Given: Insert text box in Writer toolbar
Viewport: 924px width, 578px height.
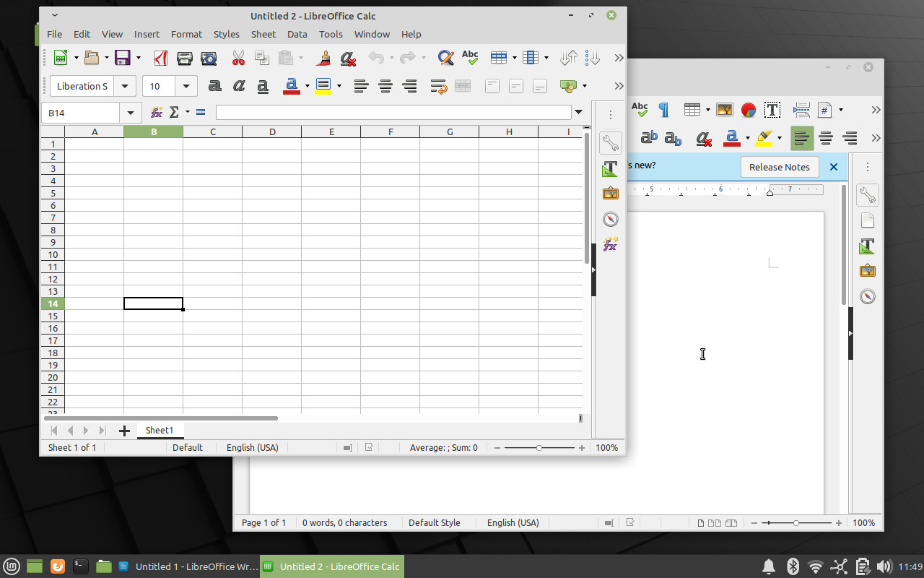Looking at the screenshot, I should pos(772,110).
